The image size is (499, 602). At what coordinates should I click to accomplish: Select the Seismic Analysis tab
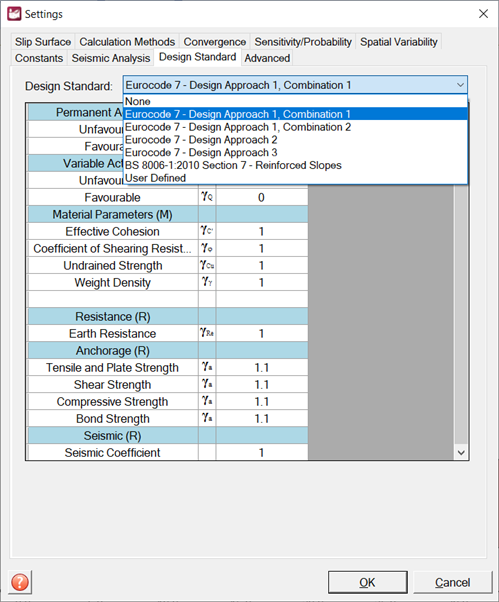click(x=111, y=58)
